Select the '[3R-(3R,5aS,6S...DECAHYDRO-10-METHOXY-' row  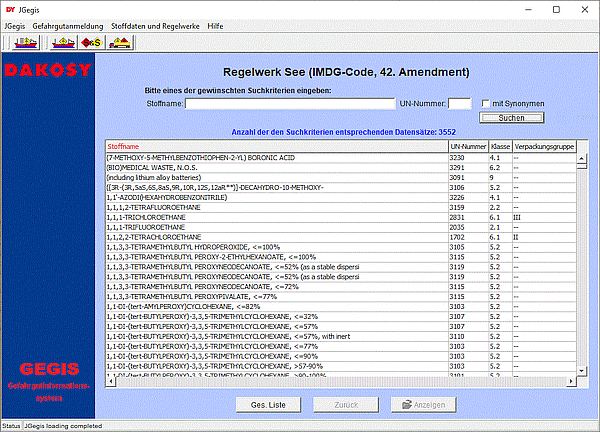[341, 187]
